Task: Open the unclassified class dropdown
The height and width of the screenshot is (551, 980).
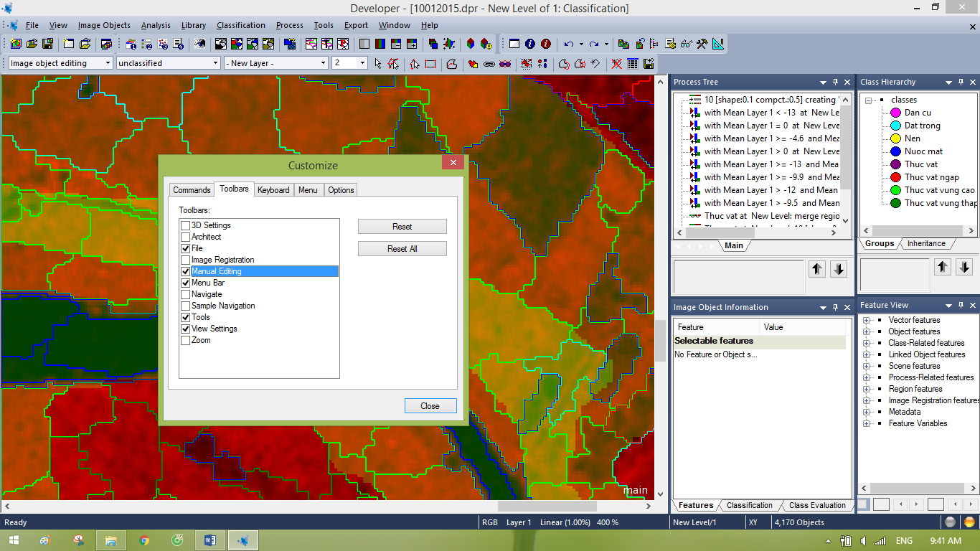Action: (x=215, y=63)
